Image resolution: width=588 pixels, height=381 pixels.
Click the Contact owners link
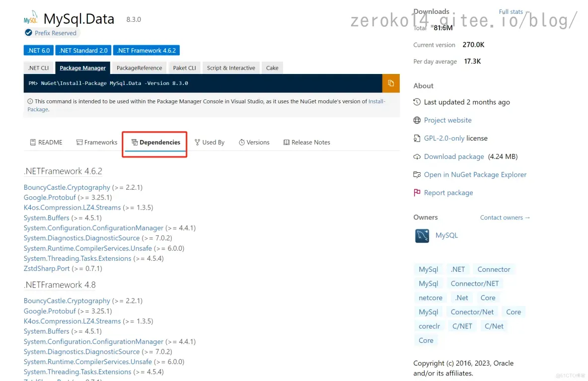click(x=505, y=218)
